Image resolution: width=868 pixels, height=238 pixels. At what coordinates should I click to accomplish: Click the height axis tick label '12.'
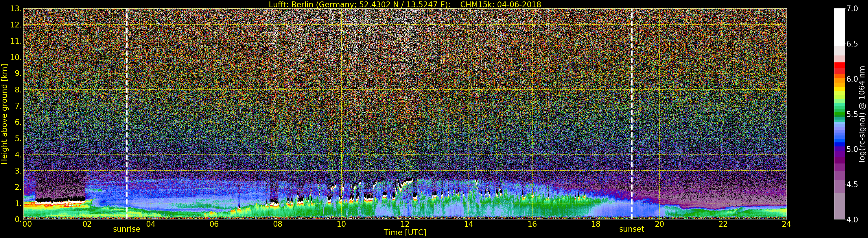[x=16, y=25]
